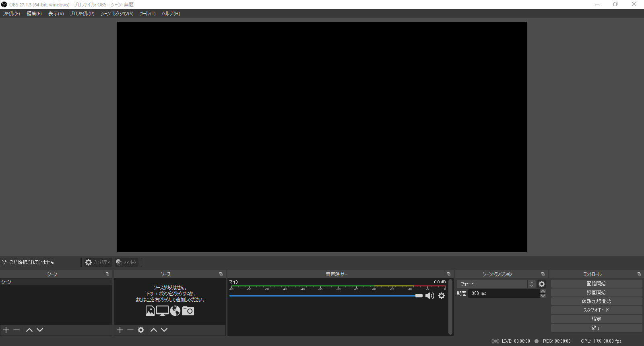
Task: Remove selected source with minus icon
Action: (x=130, y=330)
